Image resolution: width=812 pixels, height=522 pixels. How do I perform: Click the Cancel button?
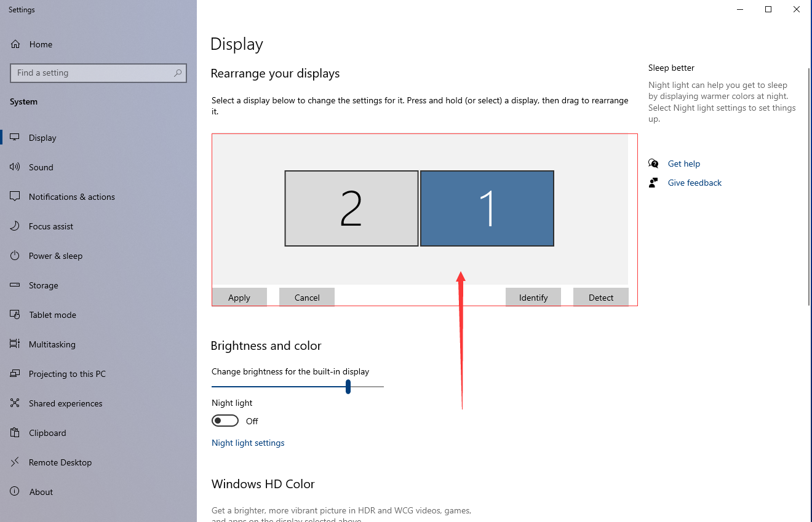coord(307,297)
